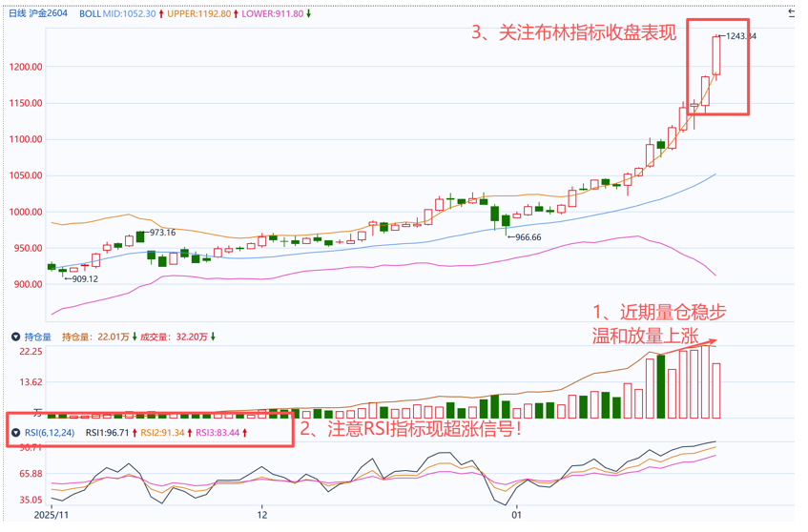Click the rightmost volume bar
Screen dimensions: 808x532
(x=716, y=391)
